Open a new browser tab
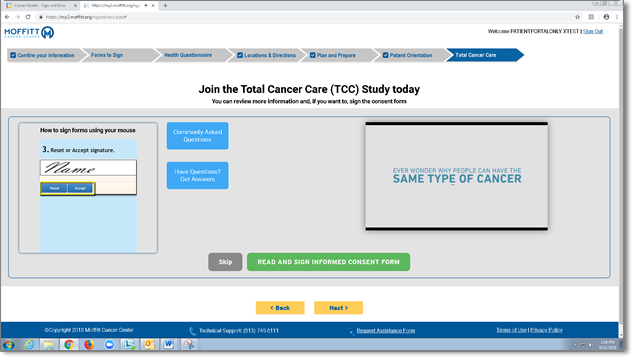This screenshot has width=634, height=361. [x=165, y=6]
